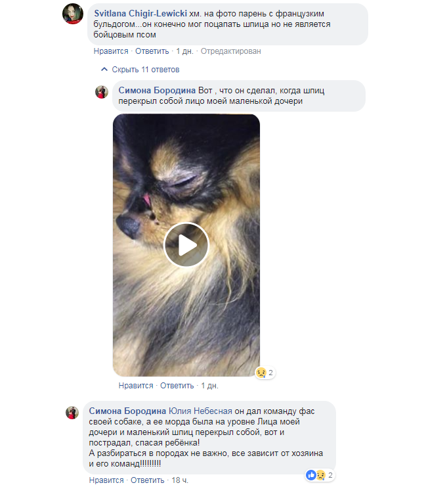
Task: Open Симона Бородина's name in the video comment
Action: (157, 90)
